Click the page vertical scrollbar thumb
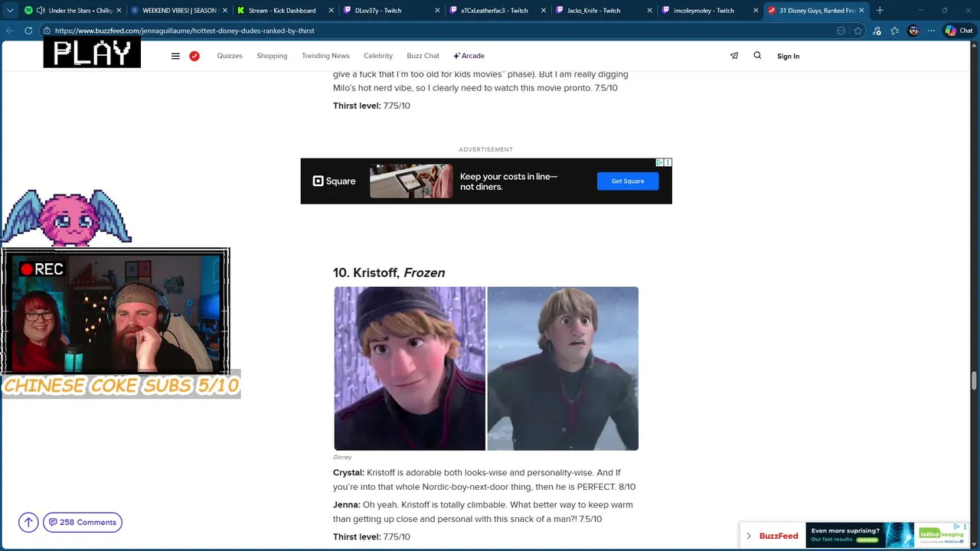The height and width of the screenshot is (551, 980). pos(975,381)
